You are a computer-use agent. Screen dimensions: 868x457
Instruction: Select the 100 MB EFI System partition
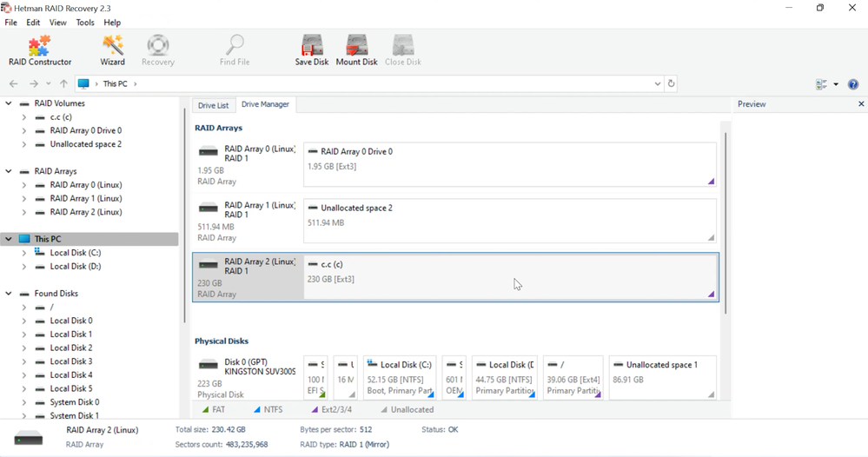pyautogui.click(x=315, y=378)
